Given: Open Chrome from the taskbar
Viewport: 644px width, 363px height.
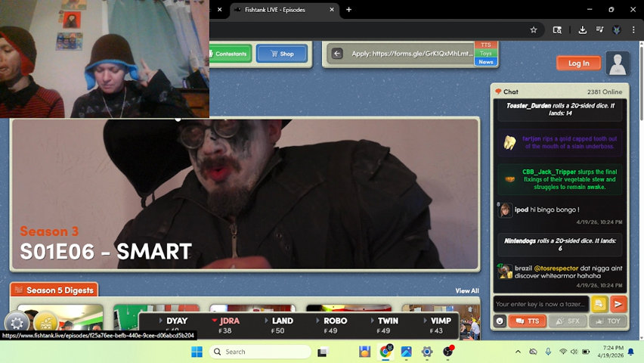Looking at the screenshot, I should pyautogui.click(x=385, y=352).
